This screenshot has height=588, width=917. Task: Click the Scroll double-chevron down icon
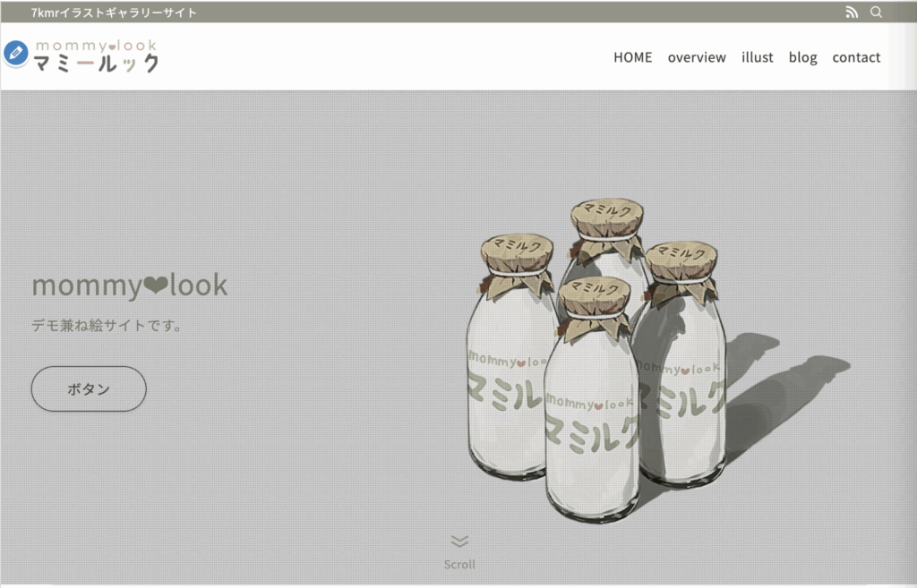point(459,541)
